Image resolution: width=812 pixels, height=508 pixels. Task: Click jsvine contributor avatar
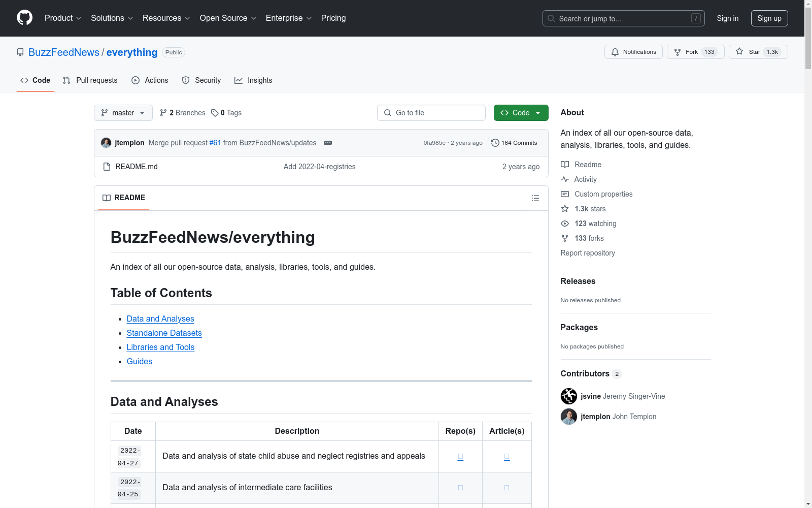click(569, 396)
